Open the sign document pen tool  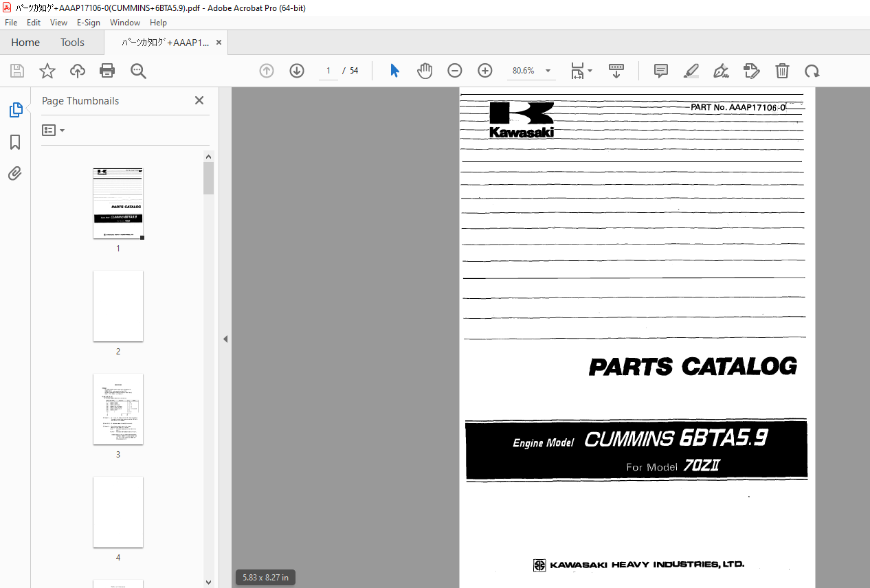[721, 71]
